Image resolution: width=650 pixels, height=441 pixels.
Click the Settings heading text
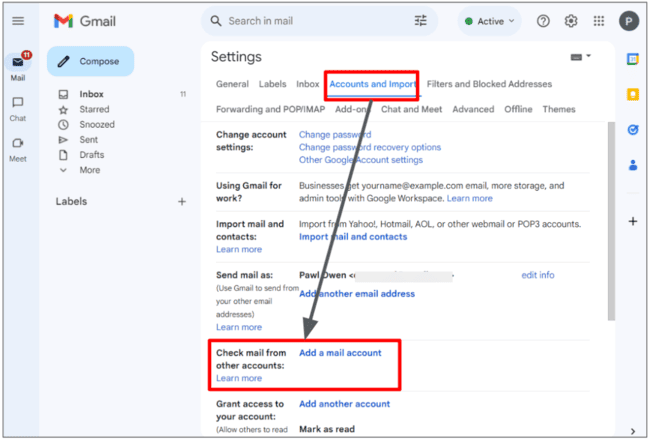tap(236, 57)
